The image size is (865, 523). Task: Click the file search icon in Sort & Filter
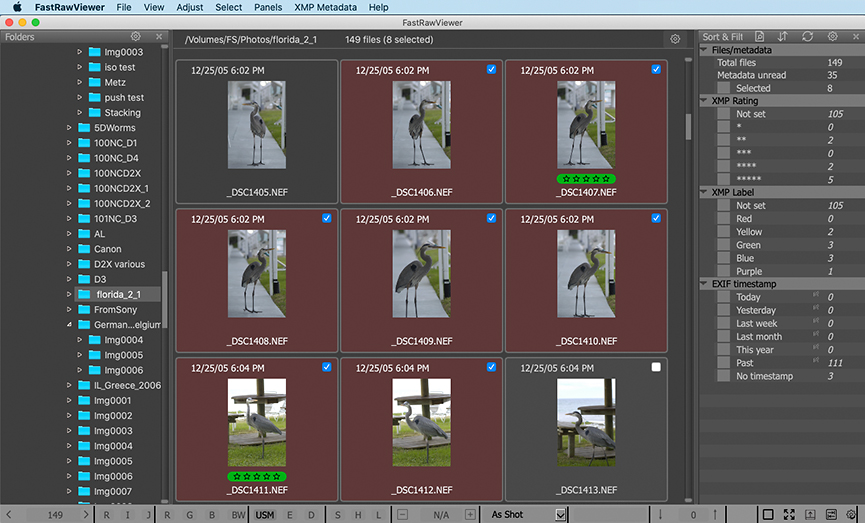tap(759, 37)
